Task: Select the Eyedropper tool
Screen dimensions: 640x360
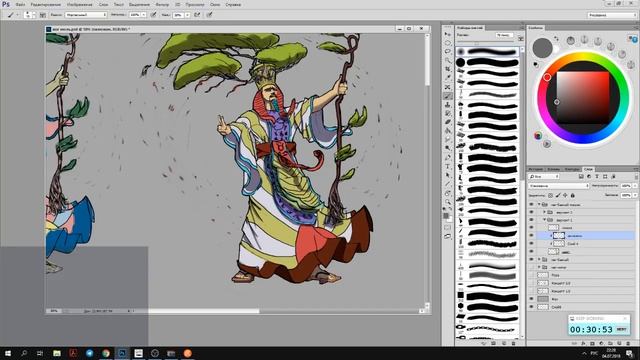Action: click(x=448, y=78)
